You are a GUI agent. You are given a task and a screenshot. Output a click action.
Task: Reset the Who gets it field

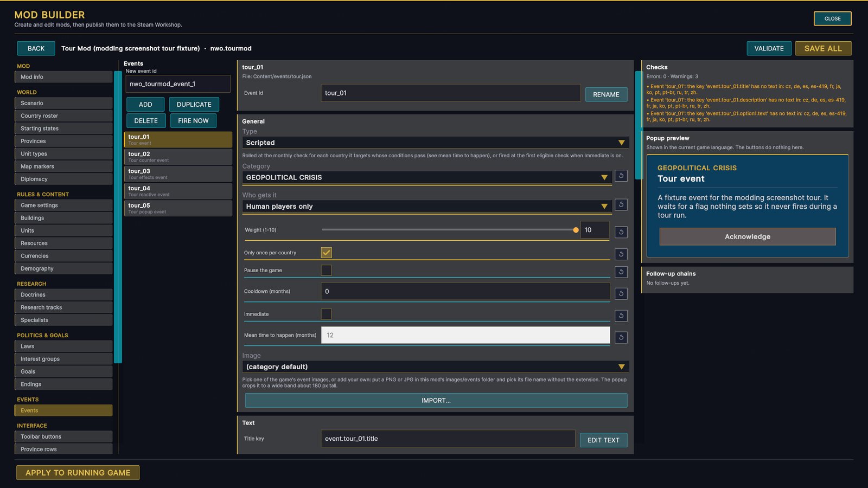tap(621, 204)
